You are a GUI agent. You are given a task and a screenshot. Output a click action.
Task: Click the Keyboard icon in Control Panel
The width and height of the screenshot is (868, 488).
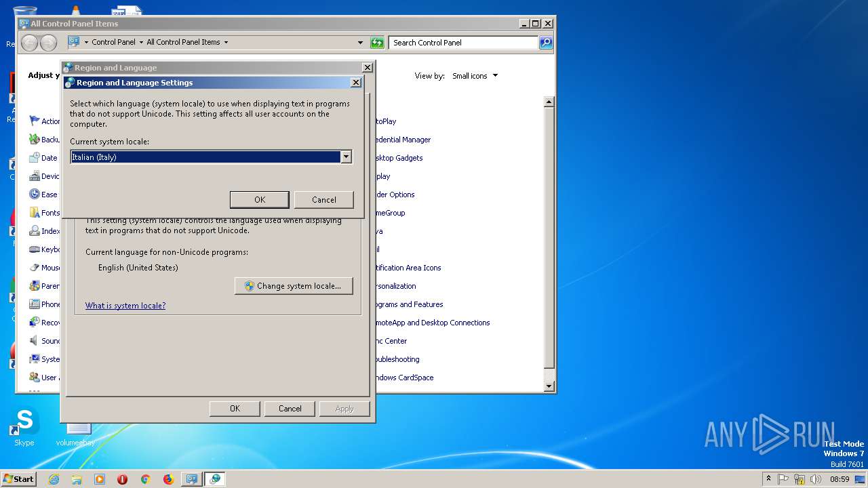[x=35, y=249]
